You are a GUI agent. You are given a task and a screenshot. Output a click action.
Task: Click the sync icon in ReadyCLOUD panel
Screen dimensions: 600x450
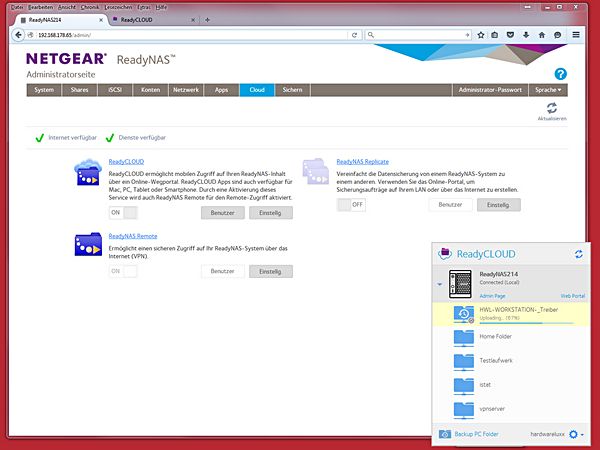pyautogui.click(x=579, y=254)
